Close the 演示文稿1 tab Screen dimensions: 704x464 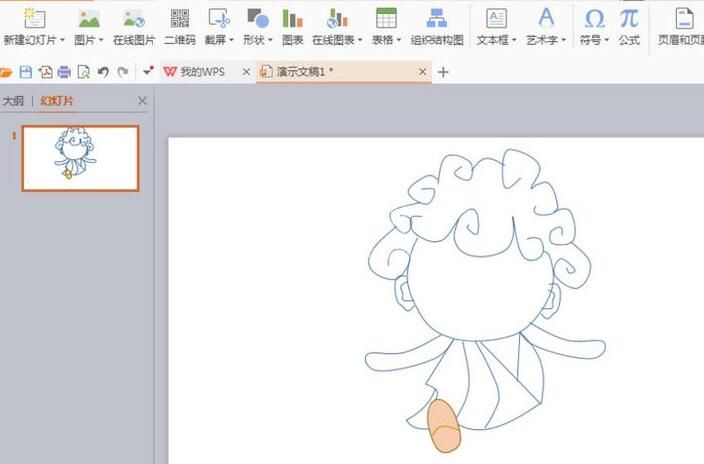tap(422, 71)
